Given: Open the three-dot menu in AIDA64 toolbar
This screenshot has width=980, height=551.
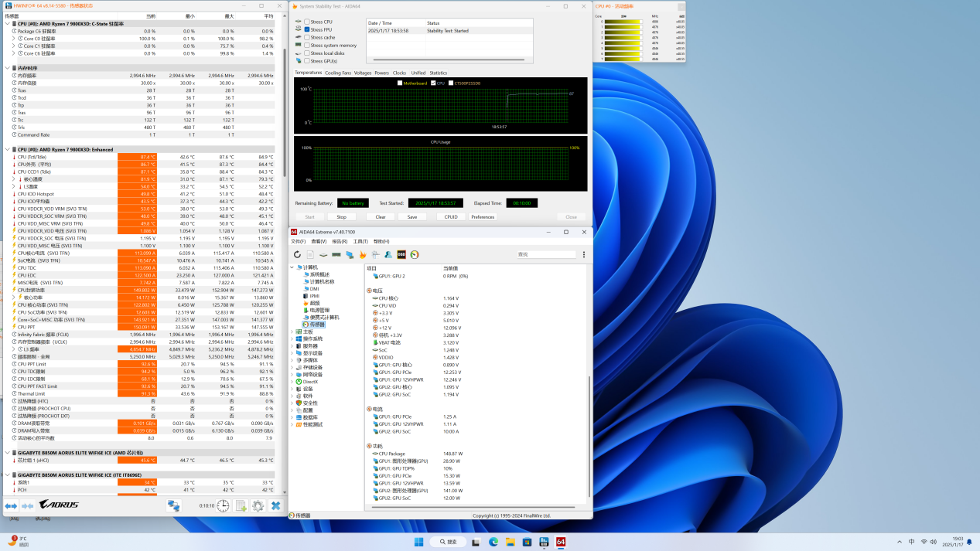Looking at the screenshot, I should point(583,254).
